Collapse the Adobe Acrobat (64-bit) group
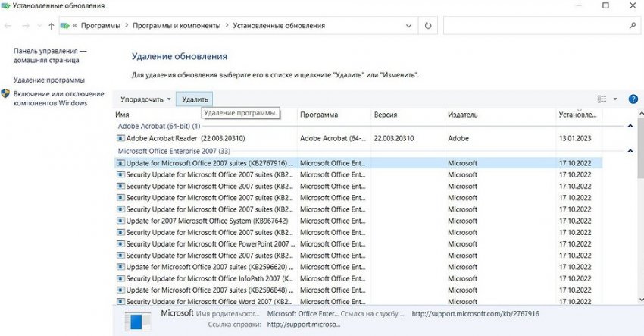644x336 pixels. click(630, 126)
